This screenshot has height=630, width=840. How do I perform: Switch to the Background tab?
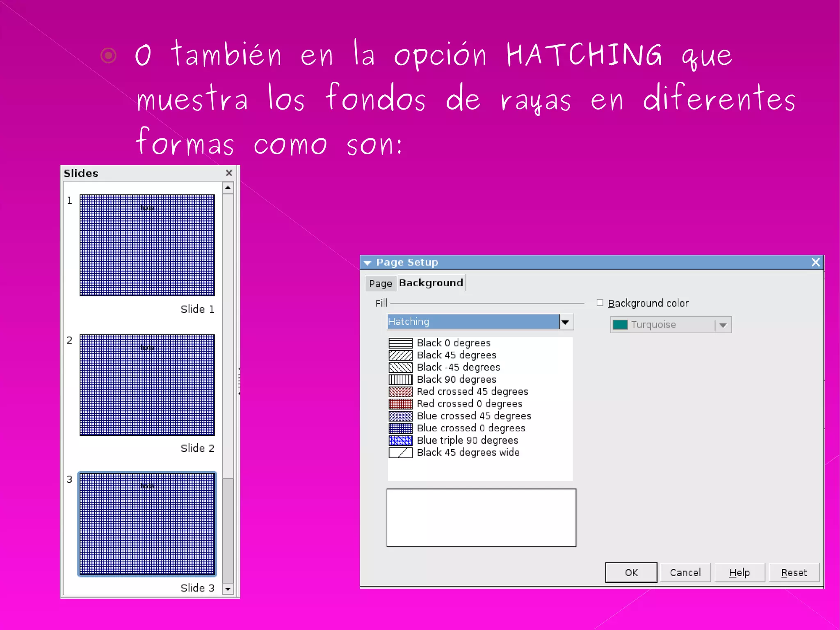click(431, 283)
